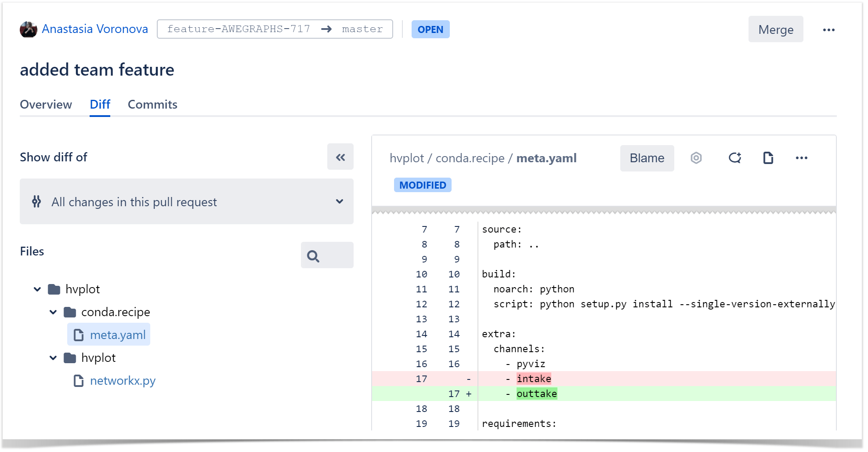Click the branch arrow between feature and master
Screen dimensions: 868x452
(326, 29)
